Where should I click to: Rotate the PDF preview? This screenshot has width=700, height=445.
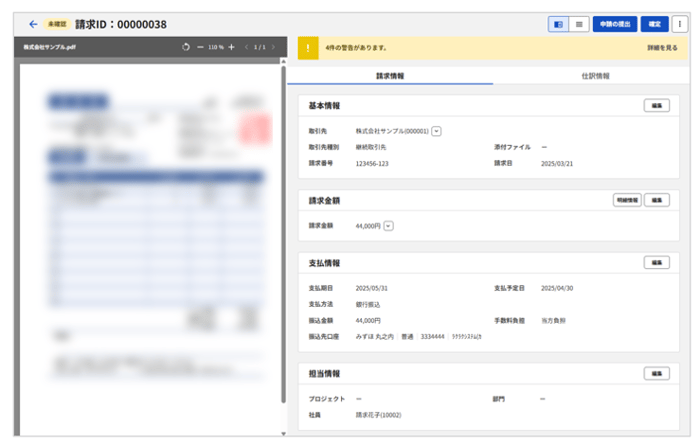tap(186, 47)
